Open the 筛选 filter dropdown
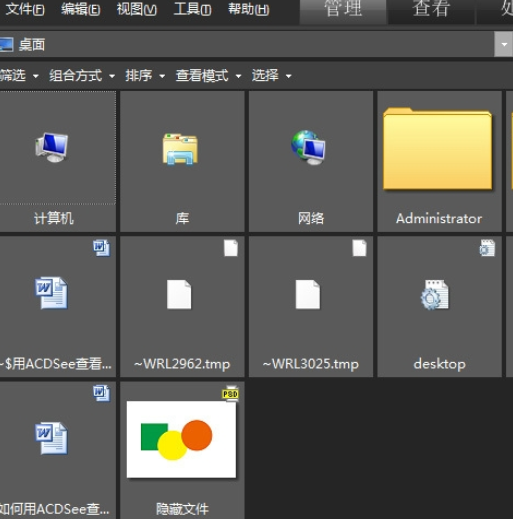Viewport: 513px width, 519px height. (x=19, y=76)
